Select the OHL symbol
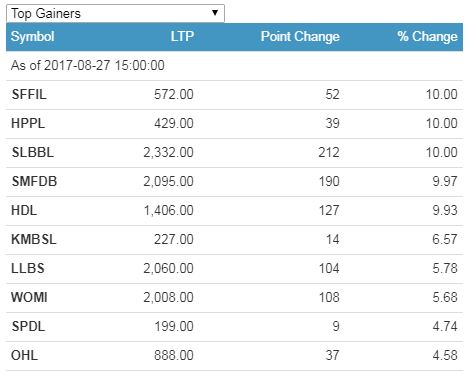 24,355
